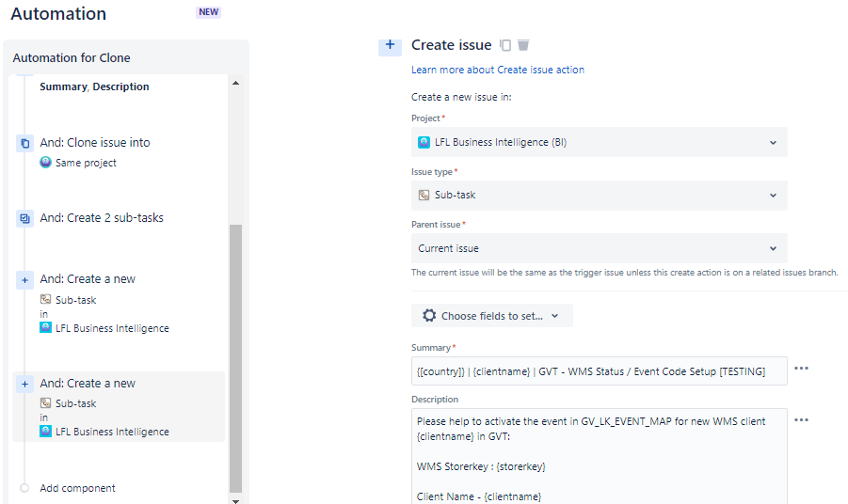Open more options for Summary field
Image resolution: width=848 pixels, height=504 pixels.
click(x=801, y=369)
